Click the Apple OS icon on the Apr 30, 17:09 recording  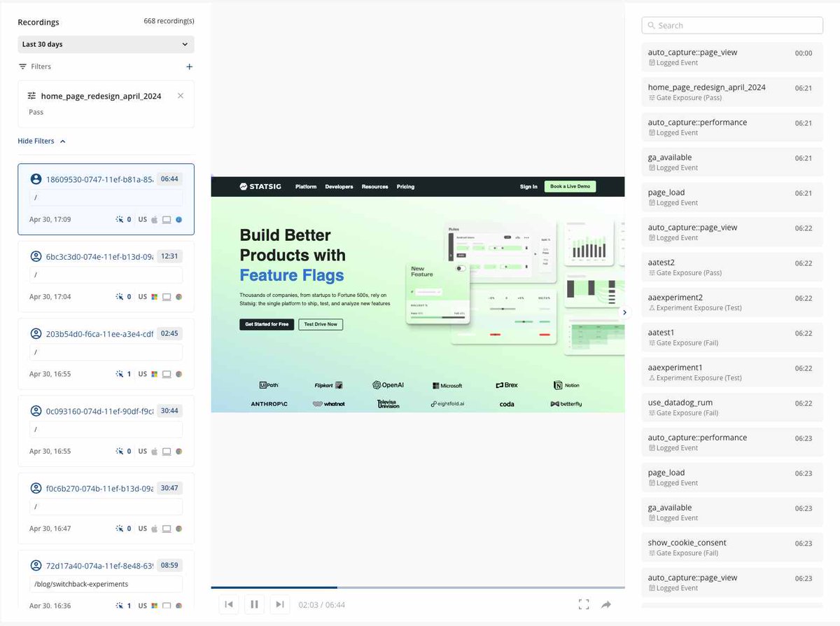pos(155,219)
